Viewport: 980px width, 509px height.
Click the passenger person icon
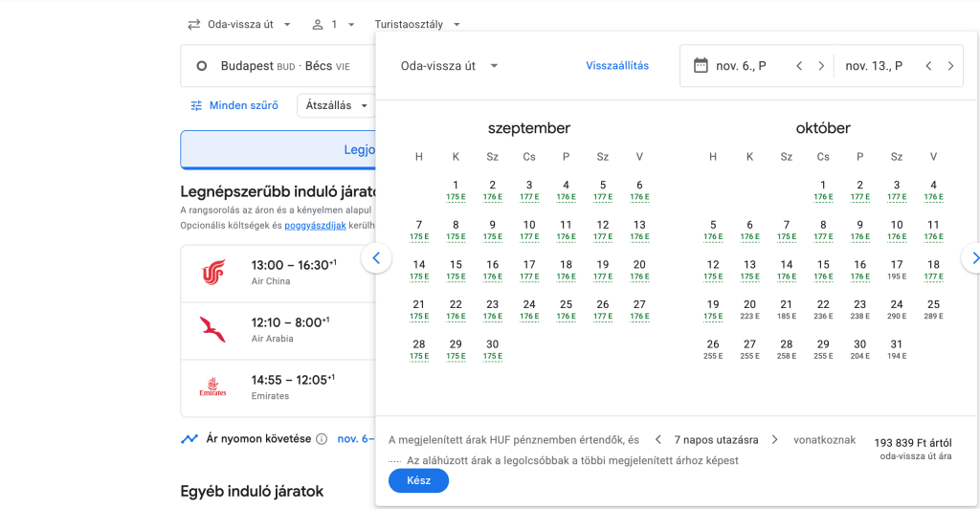pos(318,24)
